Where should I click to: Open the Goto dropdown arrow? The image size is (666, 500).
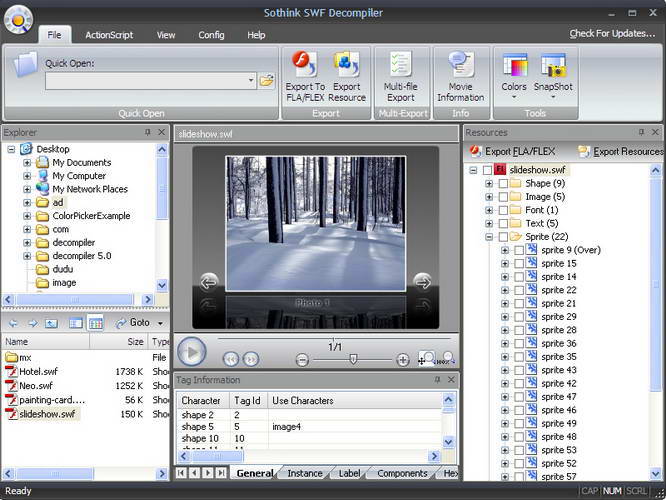click(x=160, y=323)
